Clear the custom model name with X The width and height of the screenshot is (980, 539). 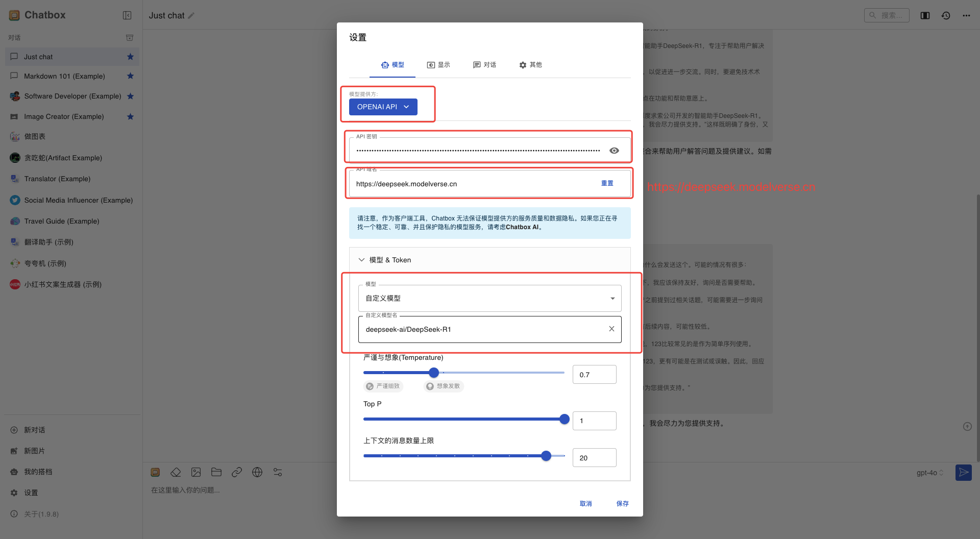(611, 329)
